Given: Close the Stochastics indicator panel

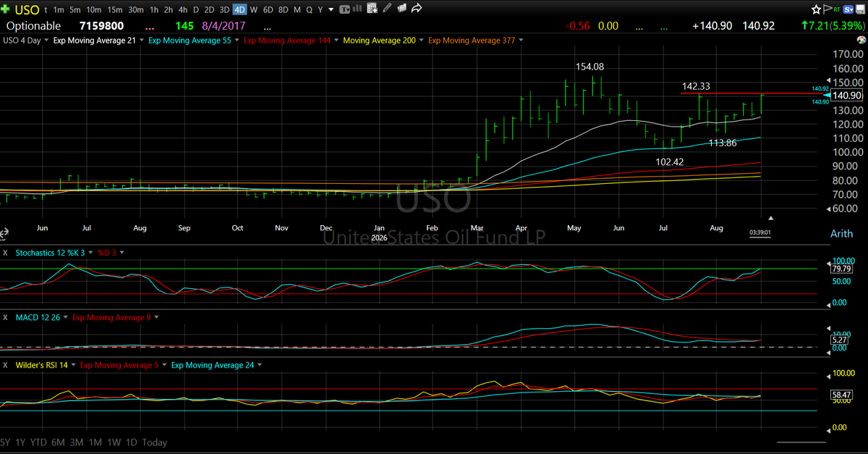Looking at the screenshot, I should (x=5, y=253).
